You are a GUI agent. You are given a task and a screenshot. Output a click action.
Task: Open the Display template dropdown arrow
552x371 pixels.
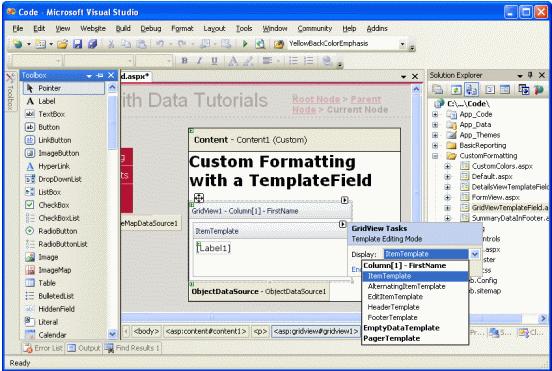(475, 254)
